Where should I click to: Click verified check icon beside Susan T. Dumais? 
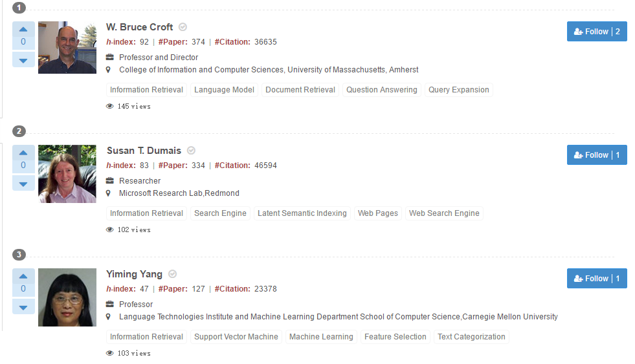point(191,151)
